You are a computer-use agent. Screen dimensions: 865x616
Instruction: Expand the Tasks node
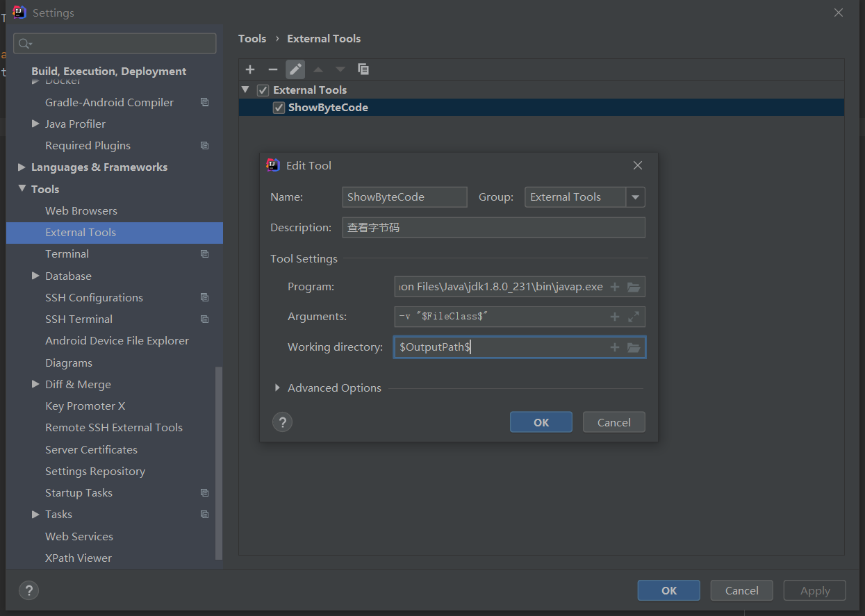[35, 515]
